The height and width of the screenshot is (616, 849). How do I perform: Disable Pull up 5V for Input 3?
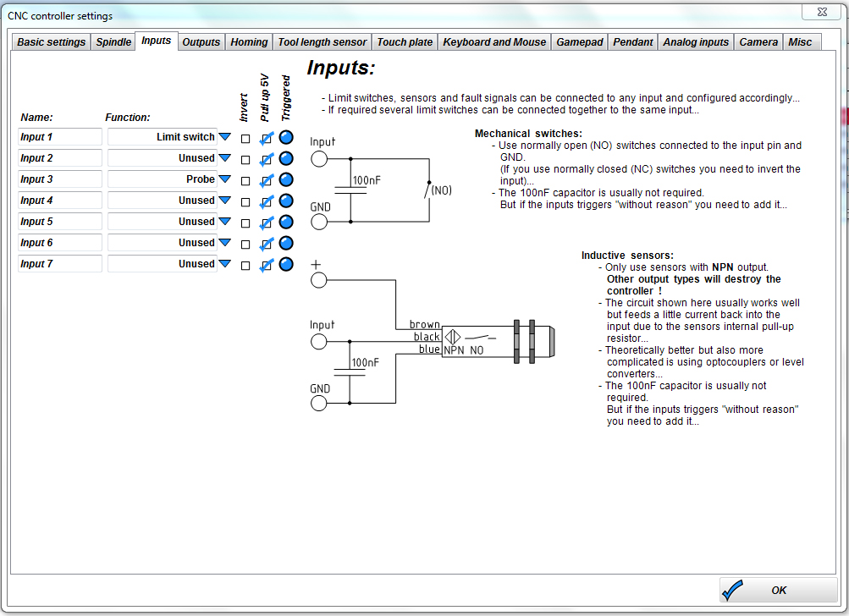266,180
